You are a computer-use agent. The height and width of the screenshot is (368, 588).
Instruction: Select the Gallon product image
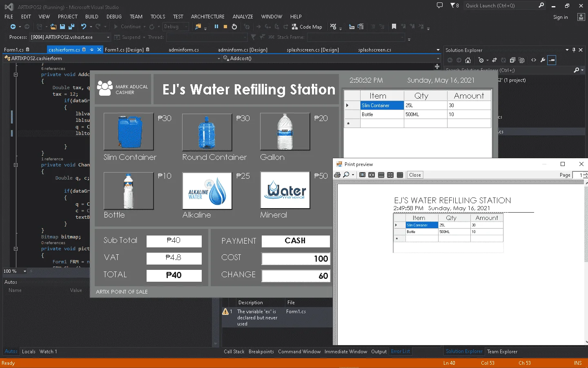285,132
